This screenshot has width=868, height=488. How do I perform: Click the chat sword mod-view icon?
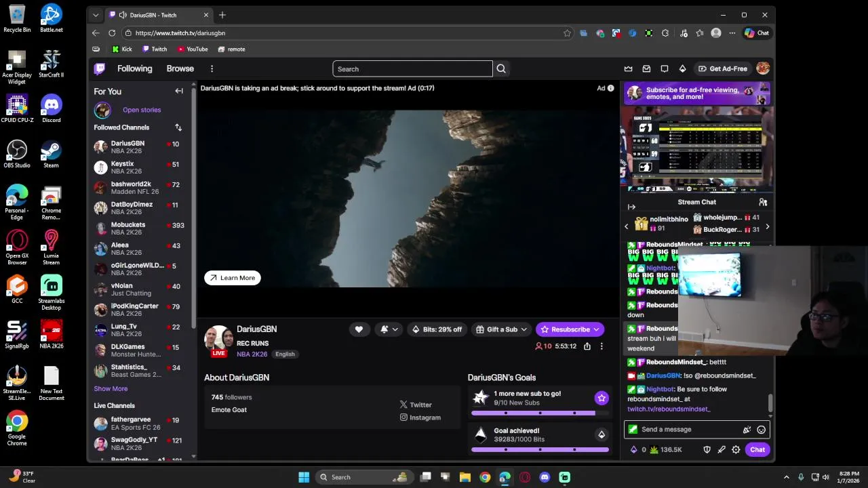click(722, 449)
